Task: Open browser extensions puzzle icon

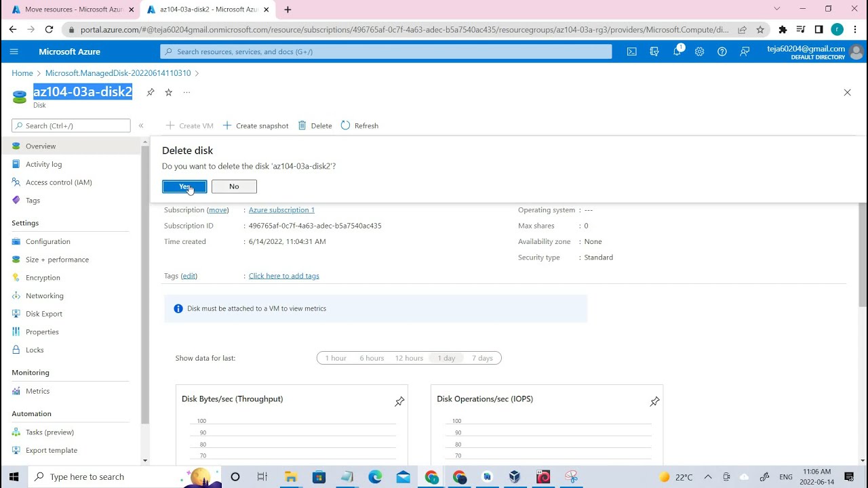Action: [x=783, y=30]
